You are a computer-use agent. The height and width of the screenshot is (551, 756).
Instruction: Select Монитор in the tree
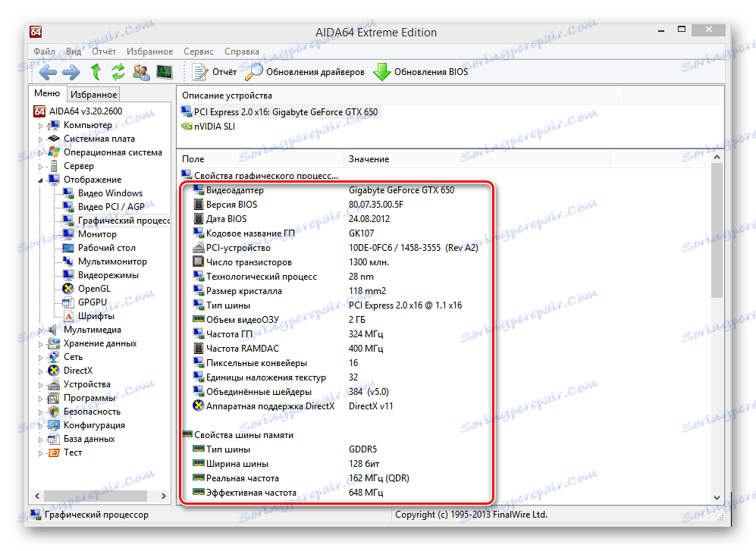97,234
